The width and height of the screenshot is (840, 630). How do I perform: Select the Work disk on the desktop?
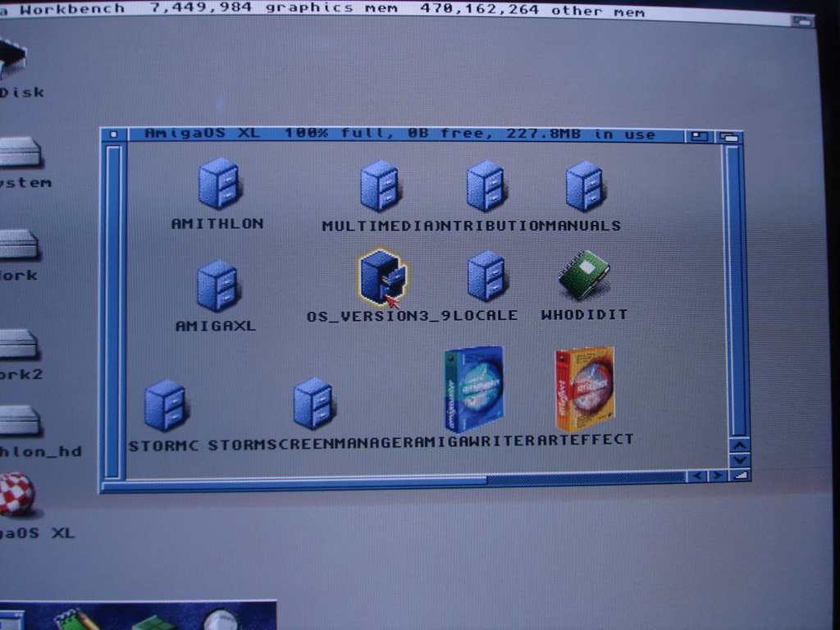[x=19, y=244]
